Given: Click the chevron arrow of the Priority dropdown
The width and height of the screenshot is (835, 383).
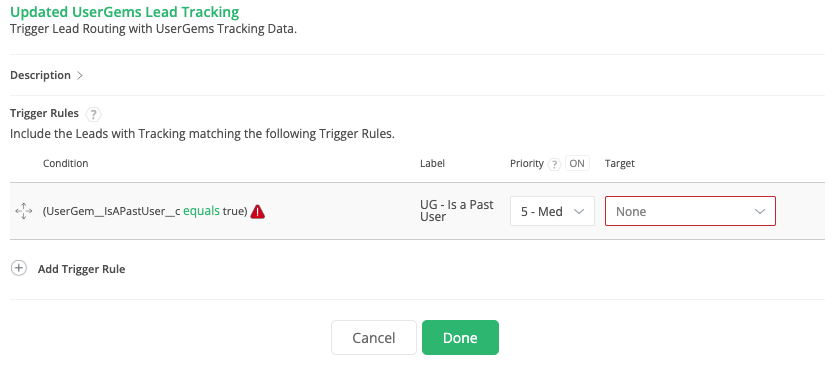Looking at the screenshot, I should tap(579, 211).
